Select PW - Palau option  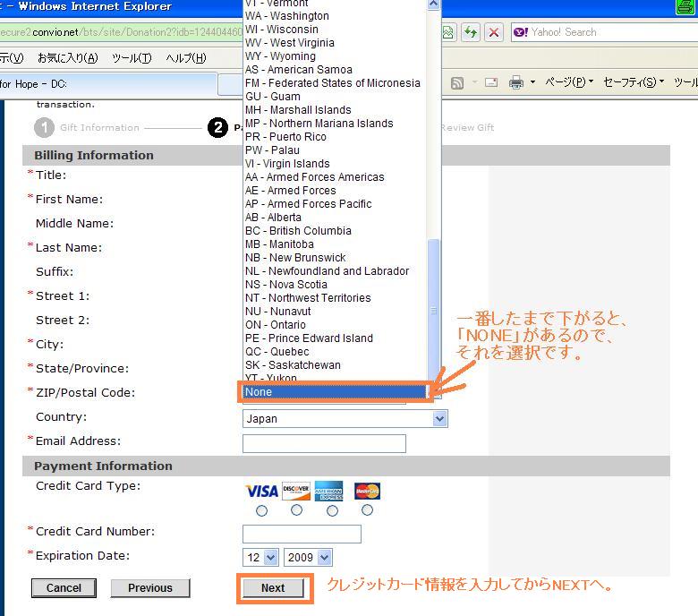[335, 150]
